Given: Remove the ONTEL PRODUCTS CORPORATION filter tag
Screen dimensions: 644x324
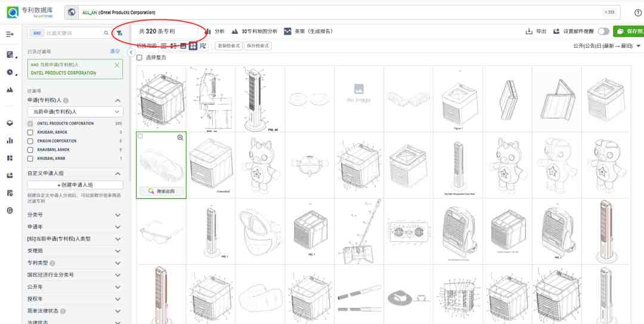Looking at the screenshot, I should (117, 65).
